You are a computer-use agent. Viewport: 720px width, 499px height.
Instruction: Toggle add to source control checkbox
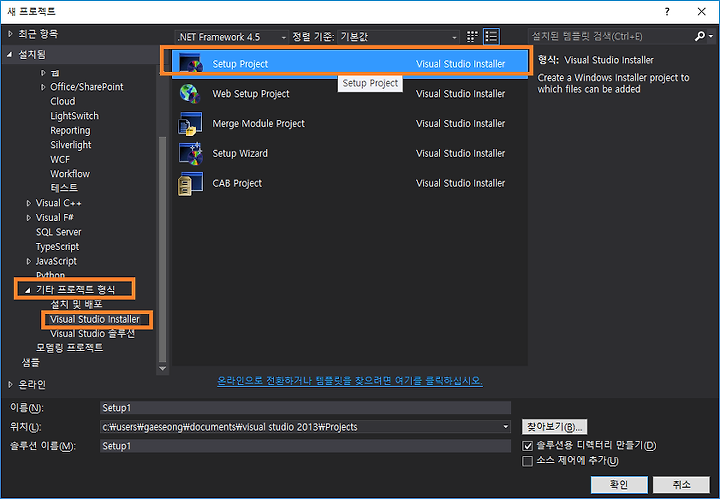528,460
